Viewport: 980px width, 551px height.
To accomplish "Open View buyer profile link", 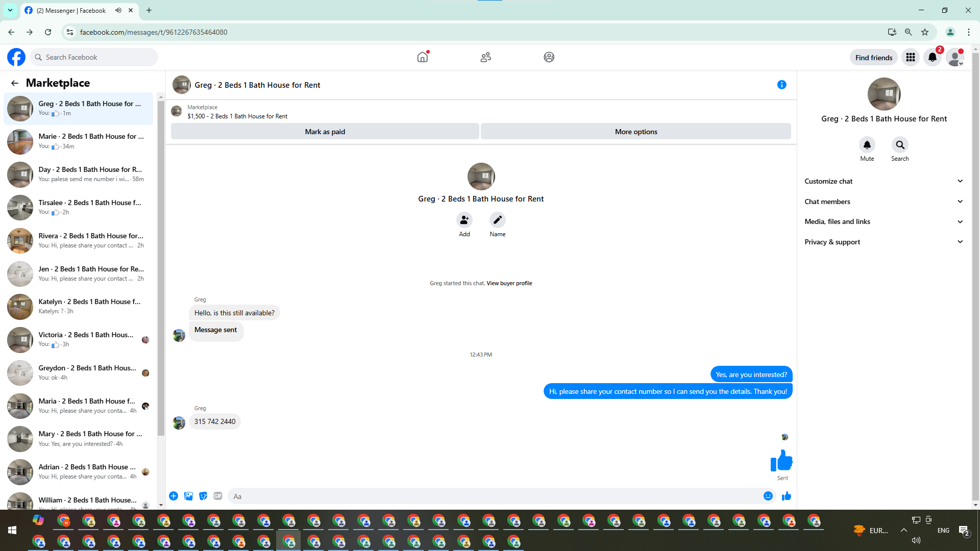I will (509, 283).
